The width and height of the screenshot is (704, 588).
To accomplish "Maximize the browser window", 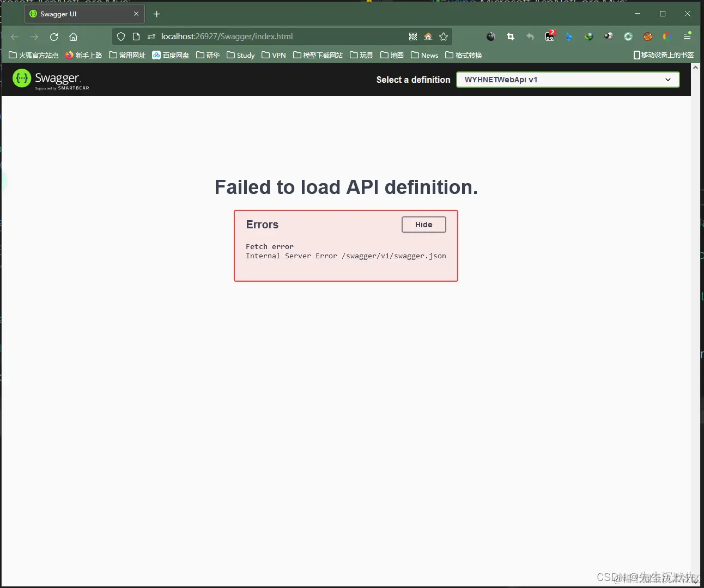I will click(x=663, y=14).
